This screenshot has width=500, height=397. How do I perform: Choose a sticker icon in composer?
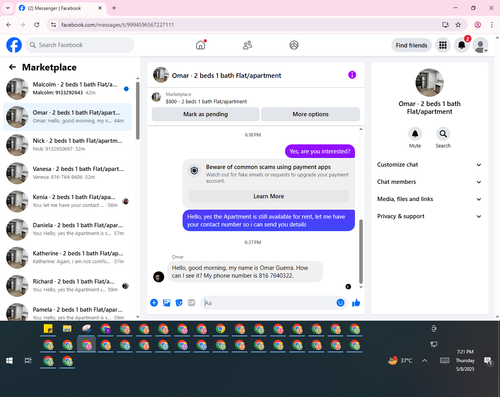(179, 303)
